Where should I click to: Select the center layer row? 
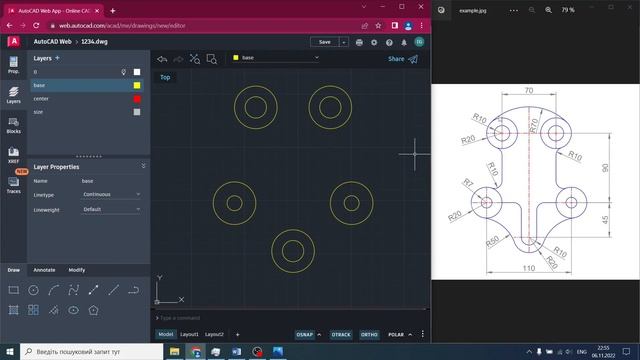[87, 99]
